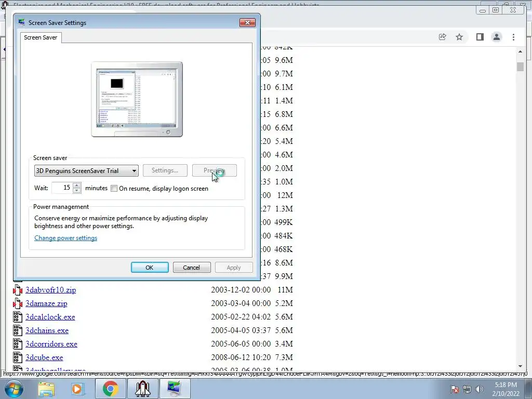Click the screen saver Settings... button

point(165,170)
